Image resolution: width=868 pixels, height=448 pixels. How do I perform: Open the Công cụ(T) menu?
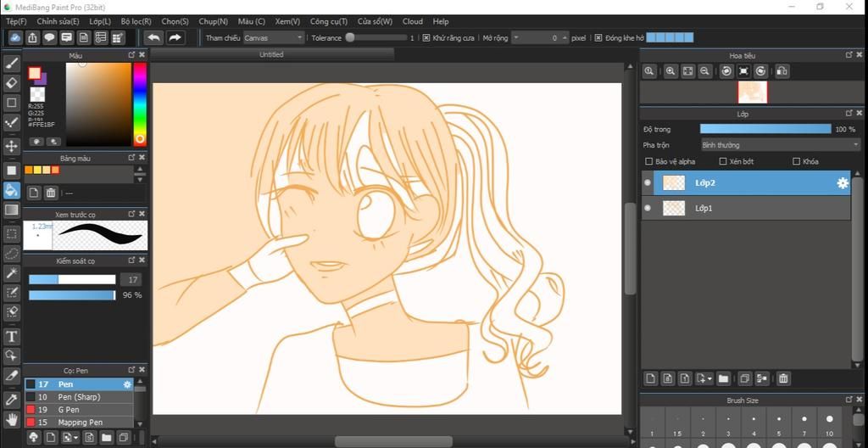point(329,21)
